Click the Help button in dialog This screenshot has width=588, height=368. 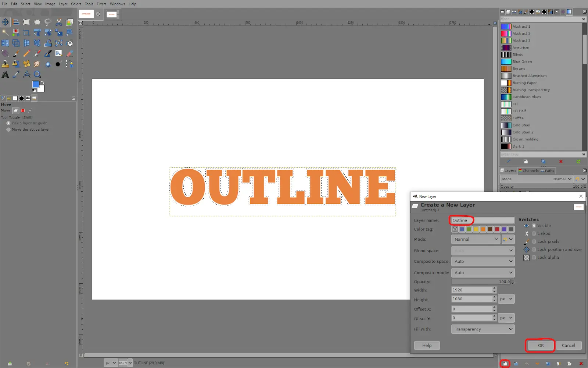[x=427, y=346]
